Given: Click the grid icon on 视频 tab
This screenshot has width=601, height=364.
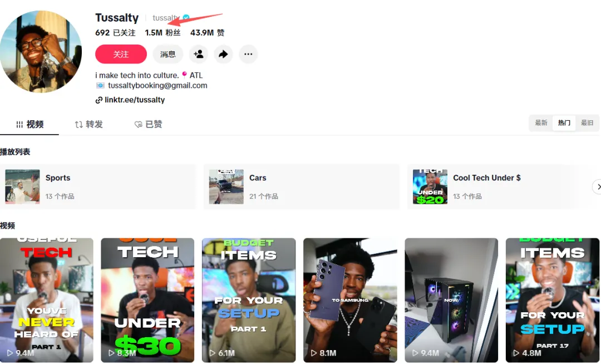Looking at the screenshot, I should pyautogui.click(x=19, y=125).
